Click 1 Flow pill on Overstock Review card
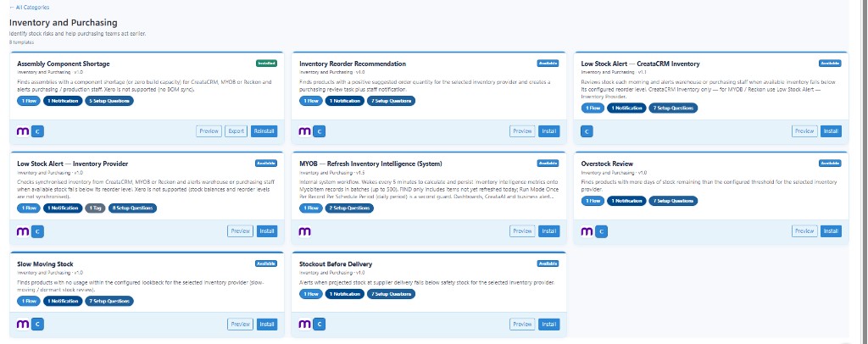This screenshot has width=868, height=344. [x=593, y=201]
